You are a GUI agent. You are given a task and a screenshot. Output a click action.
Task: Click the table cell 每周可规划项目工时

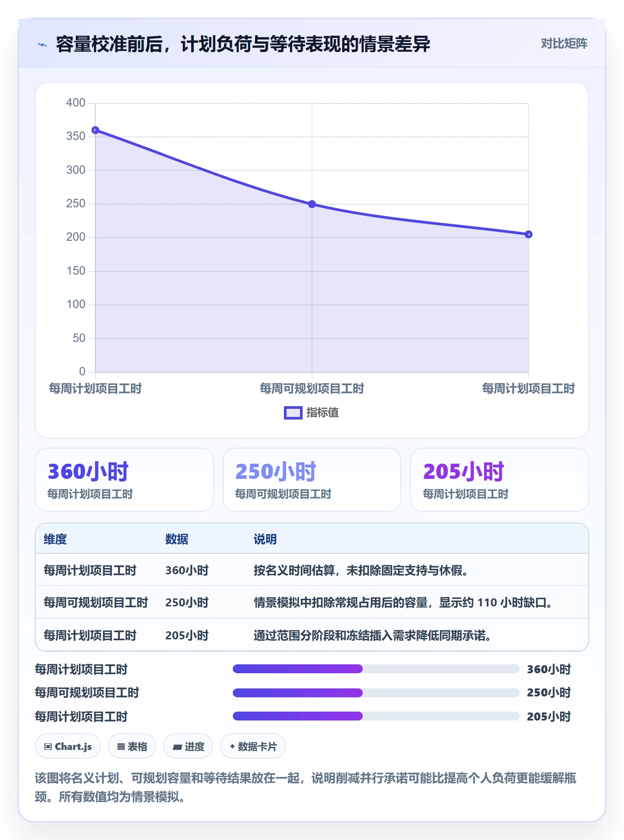coord(96,603)
